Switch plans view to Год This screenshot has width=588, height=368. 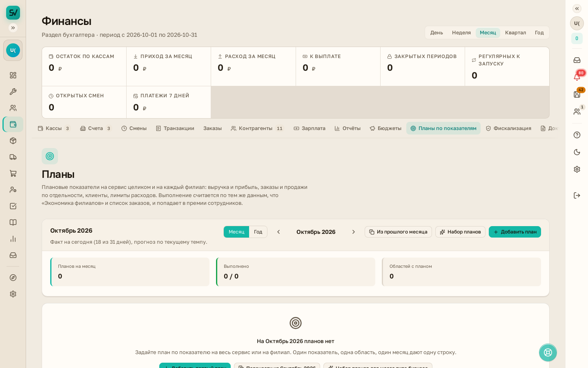coord(258,232)
